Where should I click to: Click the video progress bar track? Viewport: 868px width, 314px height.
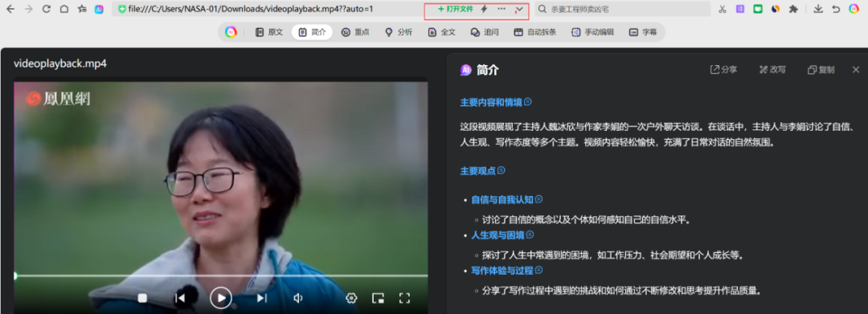(x=220, y=275)
